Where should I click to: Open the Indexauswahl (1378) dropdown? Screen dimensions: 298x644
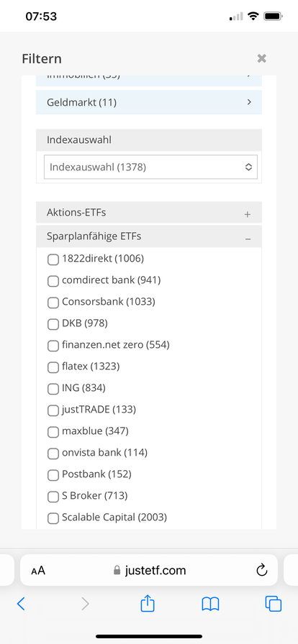(x=150, y=167)
